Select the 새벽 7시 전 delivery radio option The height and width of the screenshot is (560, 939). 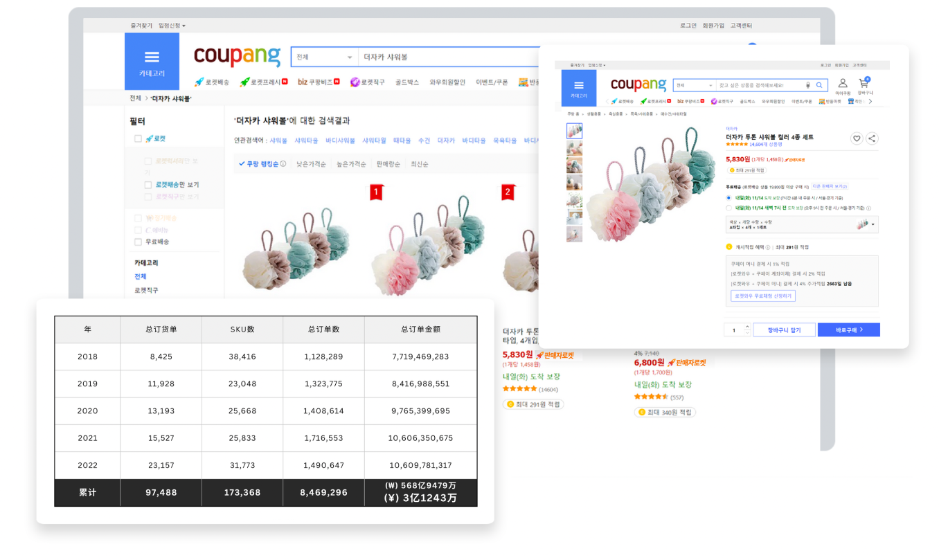point(728,208)
